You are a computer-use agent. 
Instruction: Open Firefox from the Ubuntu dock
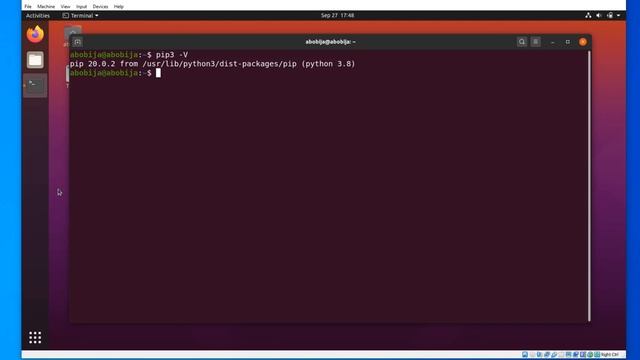point(35,34)
